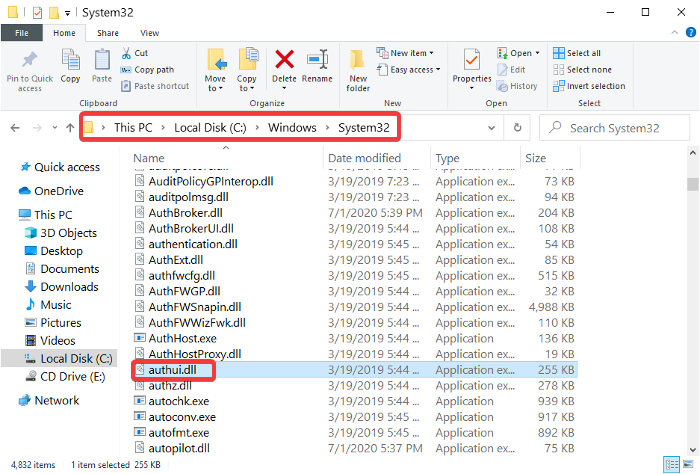Refresh the System32 folder view
The height and width of the screenshot is (474, 700).
[517, 128]
